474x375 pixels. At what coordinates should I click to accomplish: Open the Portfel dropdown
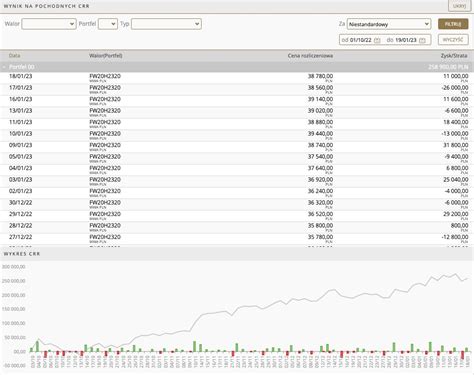click(x=108, y=24)
